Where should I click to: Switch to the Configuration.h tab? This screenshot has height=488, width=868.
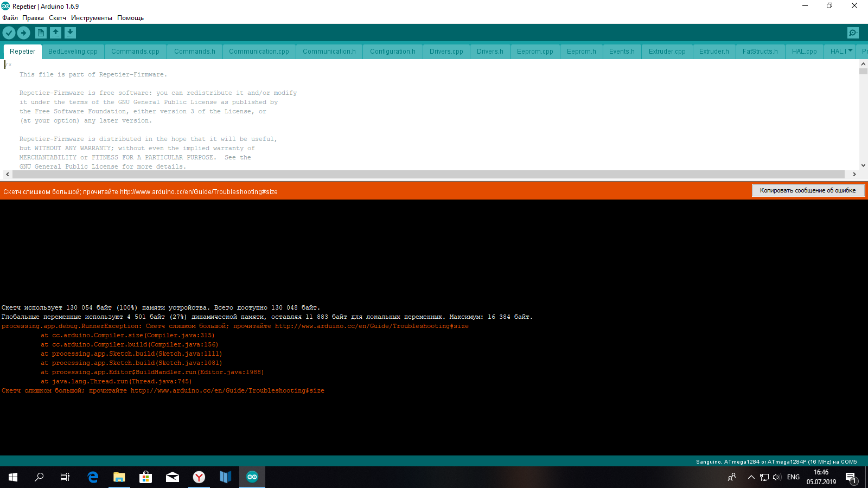point(393,52)
